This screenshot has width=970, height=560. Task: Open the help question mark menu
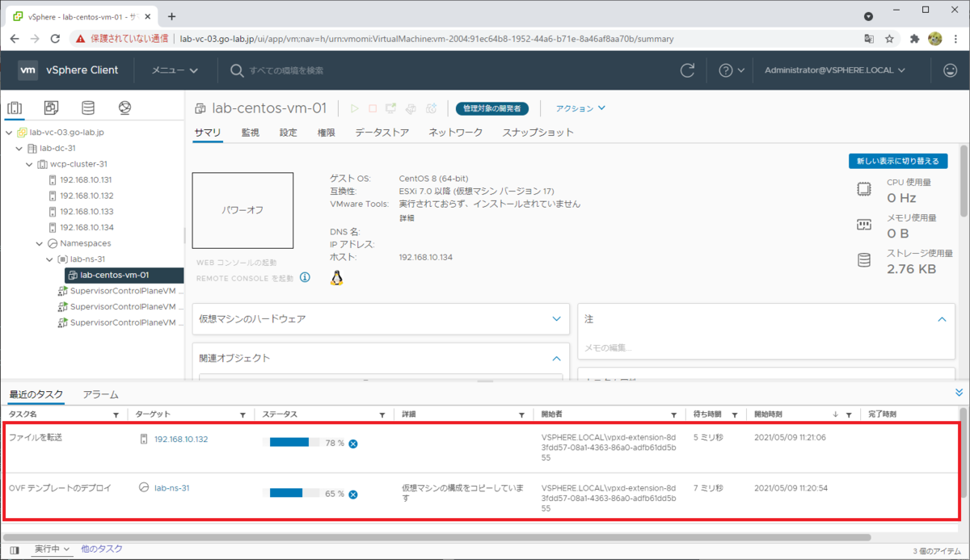coord(731,70)
